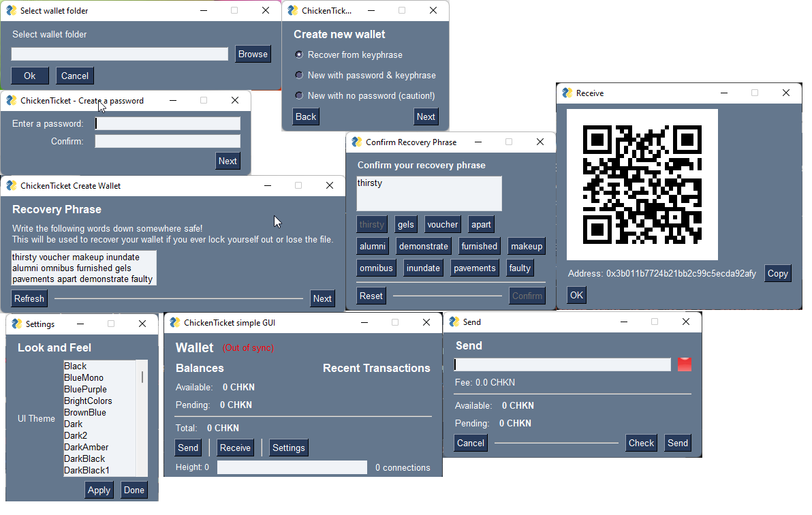812x515 pixels.
Task: Pick the word 'pavements' button
Action: [x=475, y=268]
